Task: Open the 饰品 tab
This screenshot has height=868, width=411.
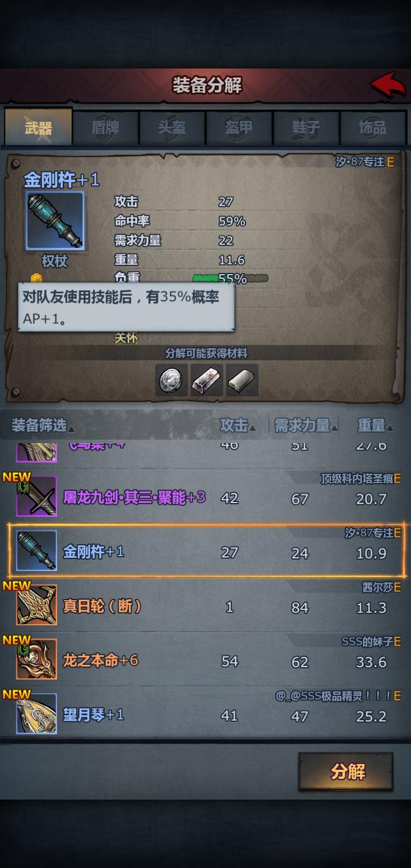Action: [373, 128]
